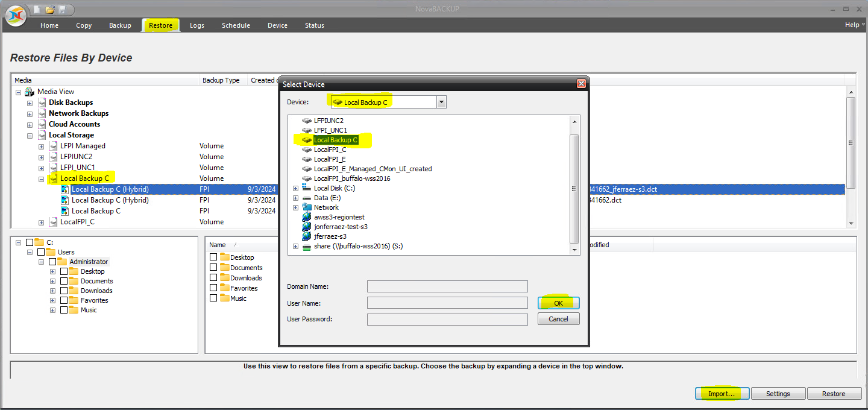Expand the Cloud Accounts node

[x=30, y=125]
